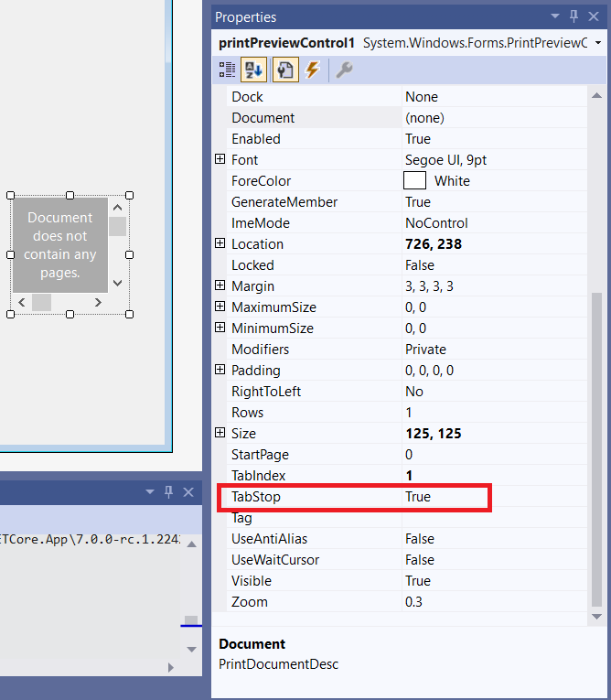The image size is (611, 700).
Task: Click the TabIndex value 1
Action: 409,476
